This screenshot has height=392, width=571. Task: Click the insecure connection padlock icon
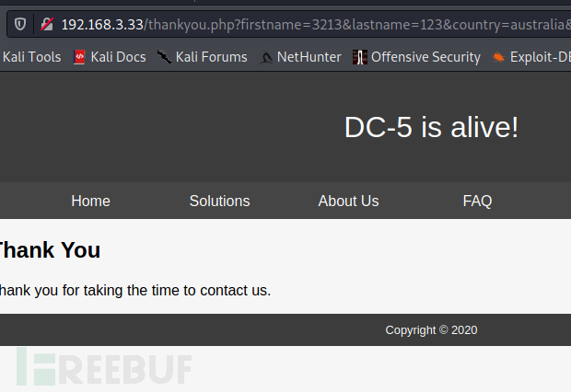pyautogui.click(x=47, y=25)
